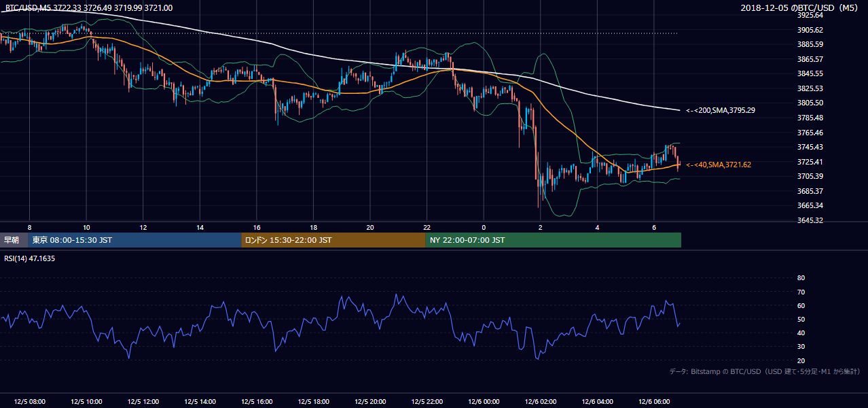Image resolution: width=868 pixels, height=408 pixels.
Task: Click hour label 0 under the price chart
Action: point(484,226)
